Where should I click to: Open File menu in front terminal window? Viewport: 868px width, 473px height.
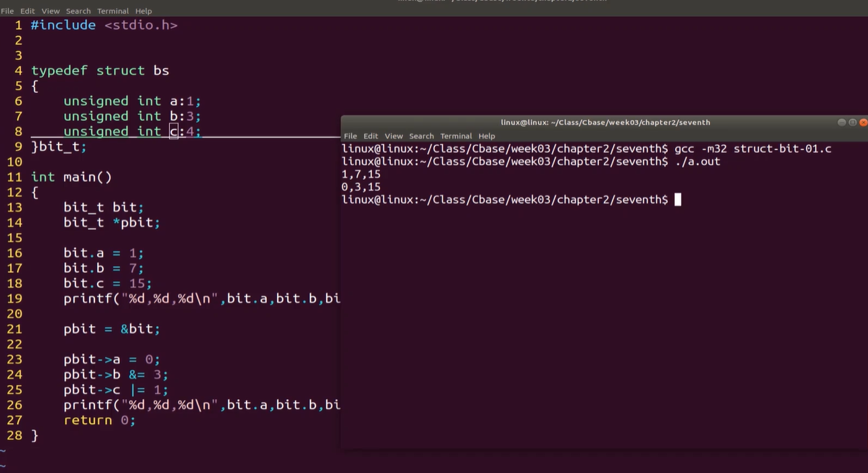click(350, 136)
